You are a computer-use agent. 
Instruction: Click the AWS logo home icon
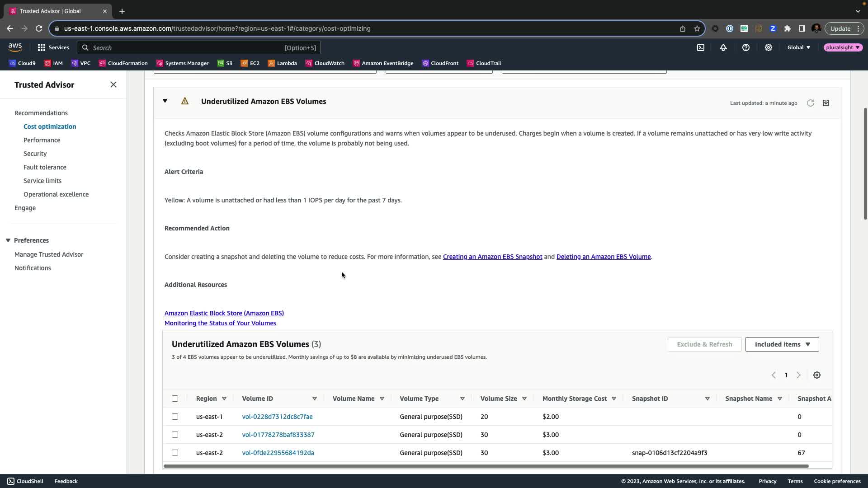(15, 47)
